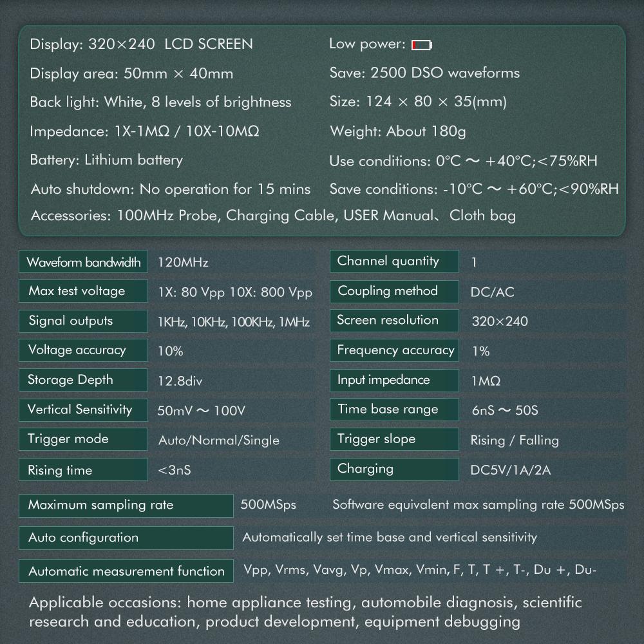The height and width of the screenshot is (644, 644).
Task: Click the Auto configuration label box
Action: click(x=126, y=538)
